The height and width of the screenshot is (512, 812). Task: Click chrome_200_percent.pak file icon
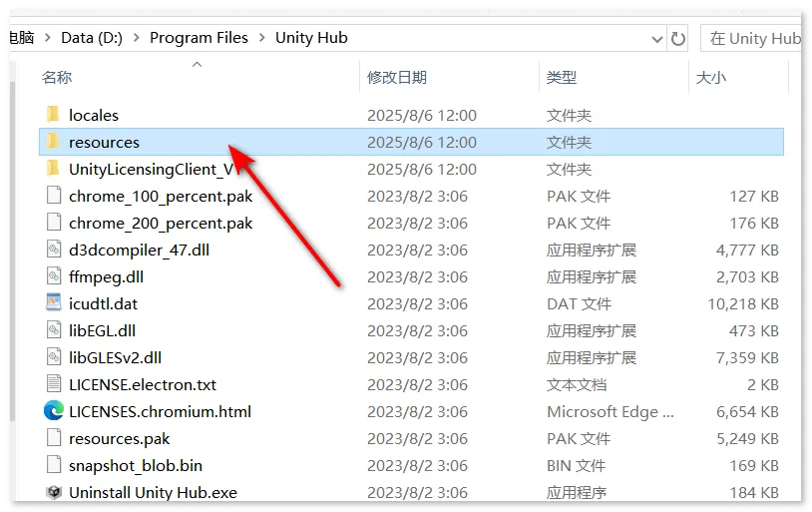point(53,223)
